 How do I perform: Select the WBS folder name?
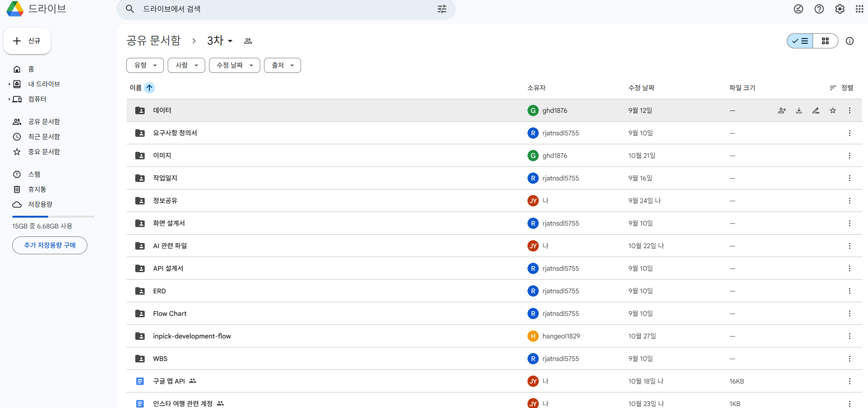click(x=160, y=359)
